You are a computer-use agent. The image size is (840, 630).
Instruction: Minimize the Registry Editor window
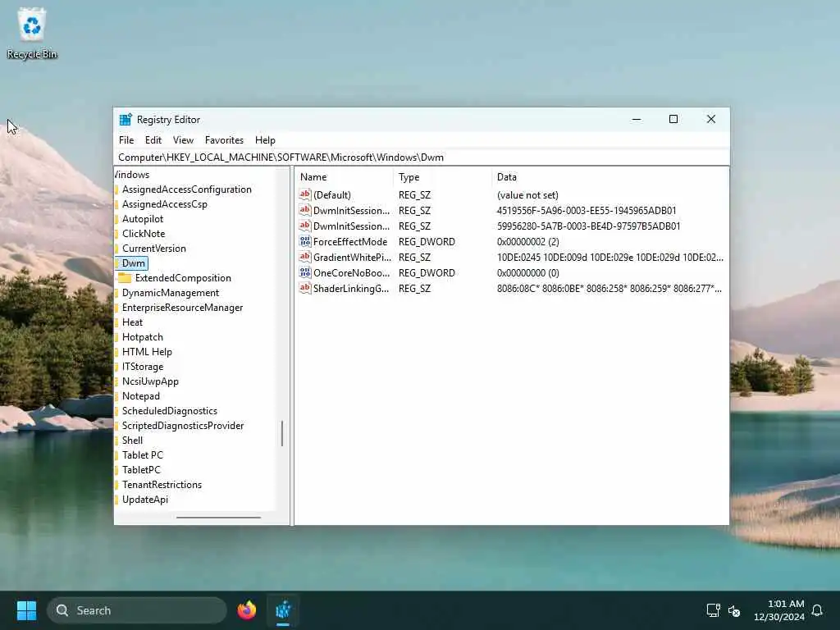(637, 119)
